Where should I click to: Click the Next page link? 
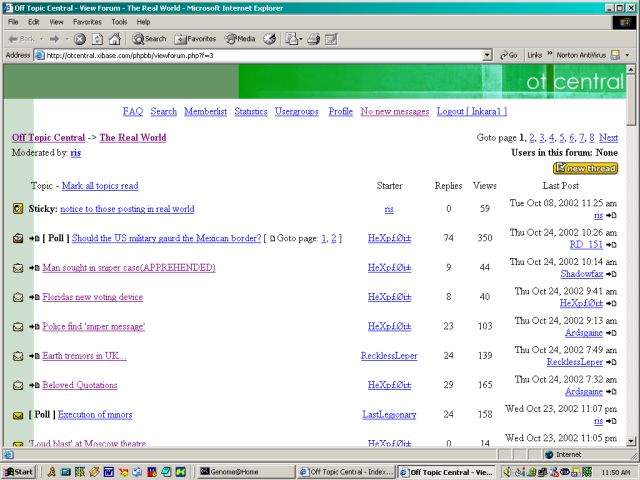click(608, 138)
